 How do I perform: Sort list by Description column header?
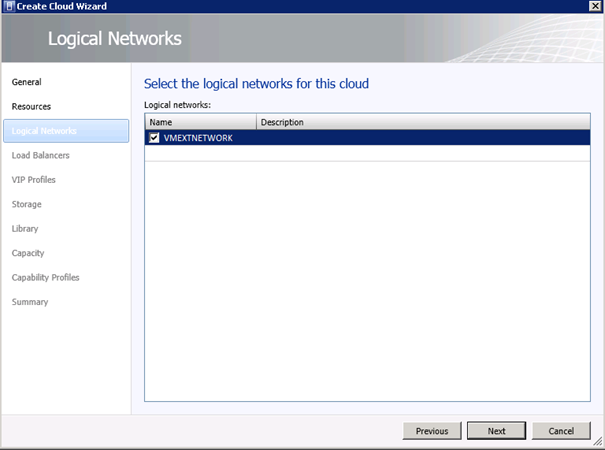(423, 122)
